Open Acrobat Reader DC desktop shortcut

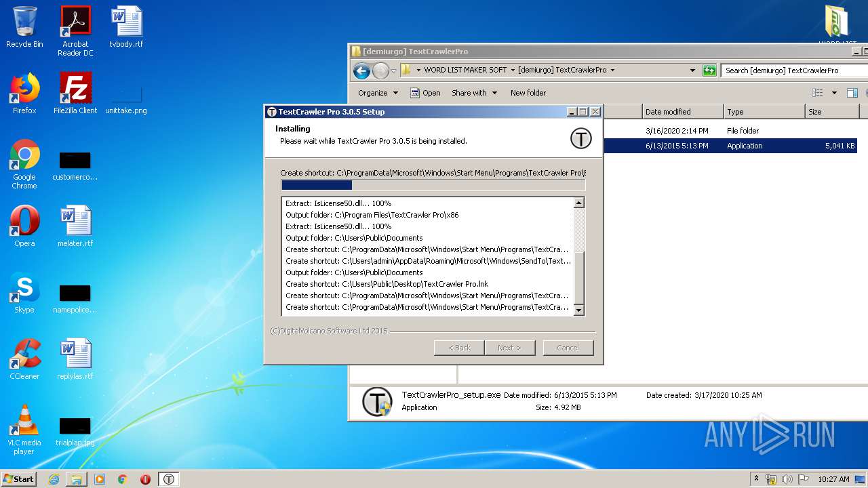click(x=75, y=31)
